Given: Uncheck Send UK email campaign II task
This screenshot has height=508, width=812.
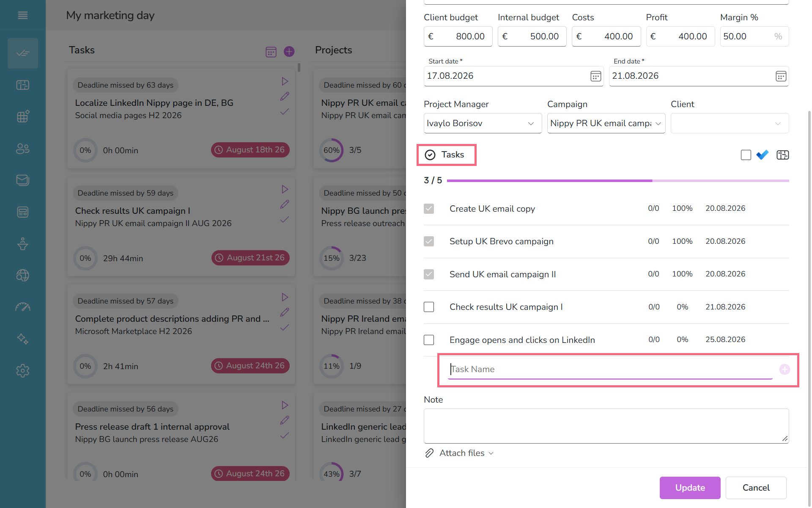Looking at the screenshot, I should pyautogui.click(x=429, y=274).
